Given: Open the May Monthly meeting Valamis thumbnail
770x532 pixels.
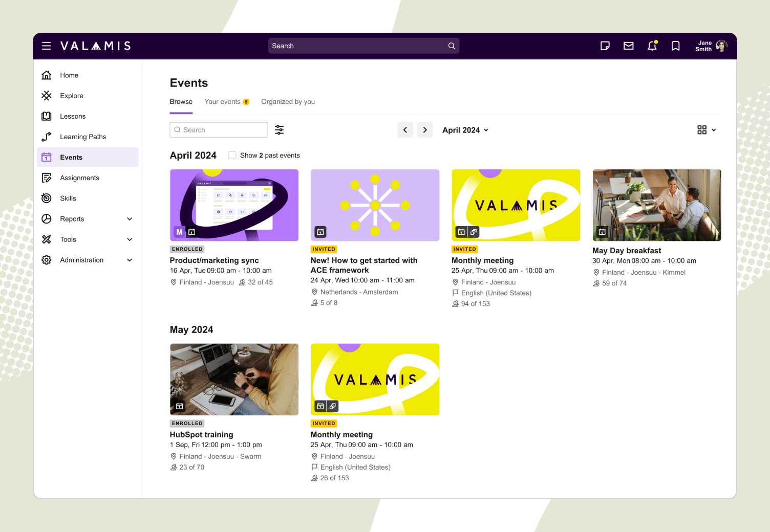Looking at the screenshot, I should tap(375, 379).
